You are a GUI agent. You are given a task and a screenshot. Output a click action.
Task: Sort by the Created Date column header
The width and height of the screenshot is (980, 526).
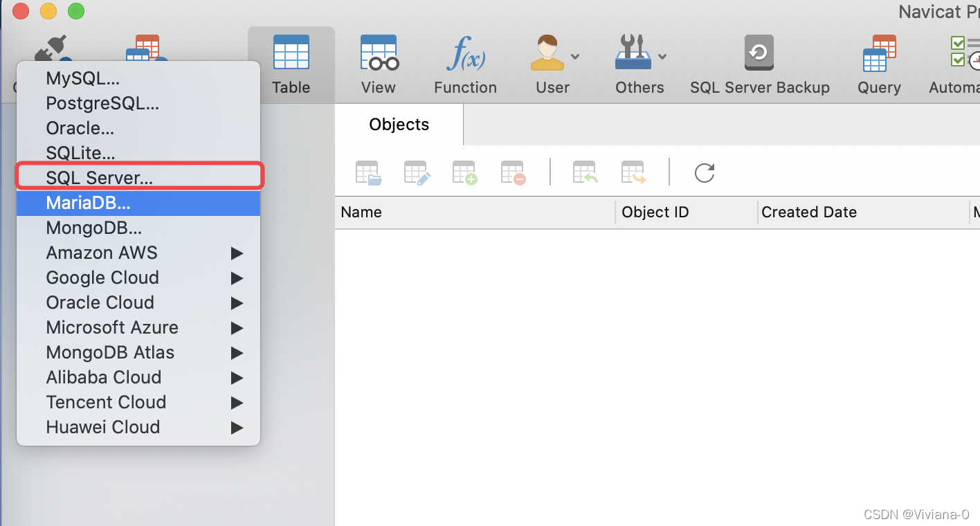pos(864,212)
